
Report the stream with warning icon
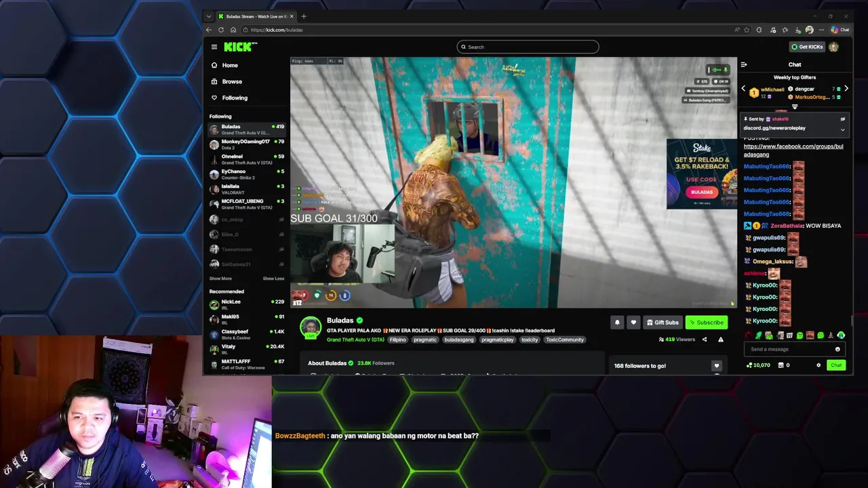pyautogui.click(x=721, y=340)
